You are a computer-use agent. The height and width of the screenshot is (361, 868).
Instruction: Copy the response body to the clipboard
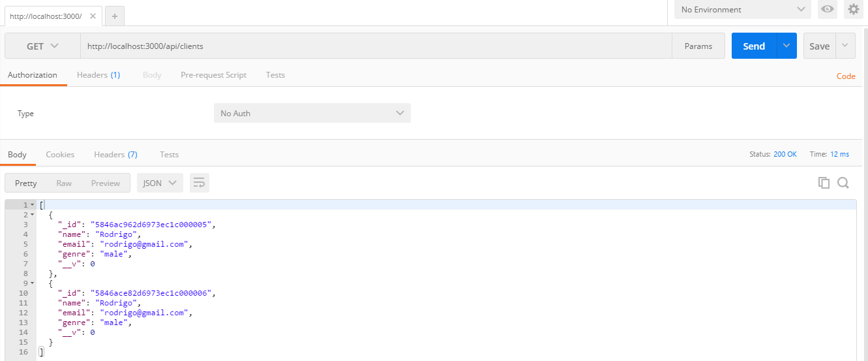click(824, 183)
